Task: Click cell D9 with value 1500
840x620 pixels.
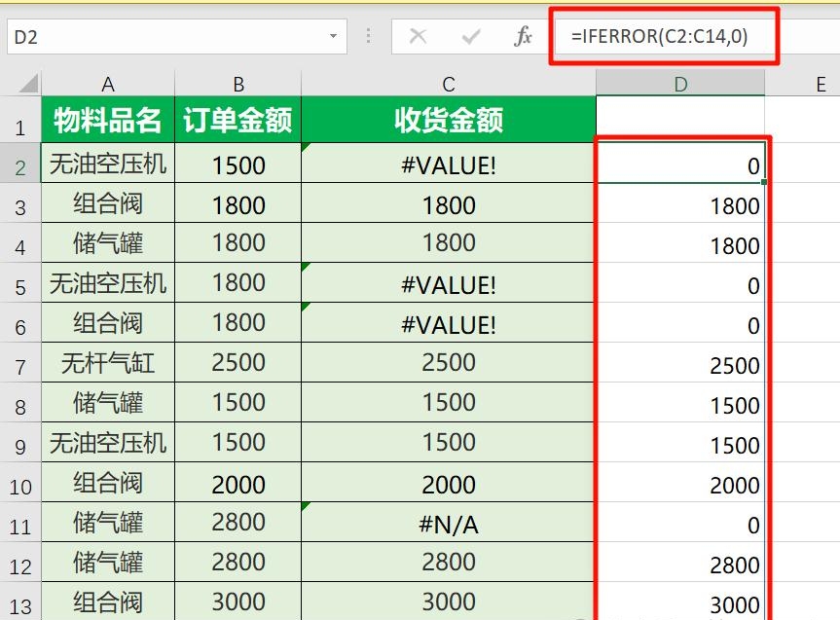Action: pos(680,443)
